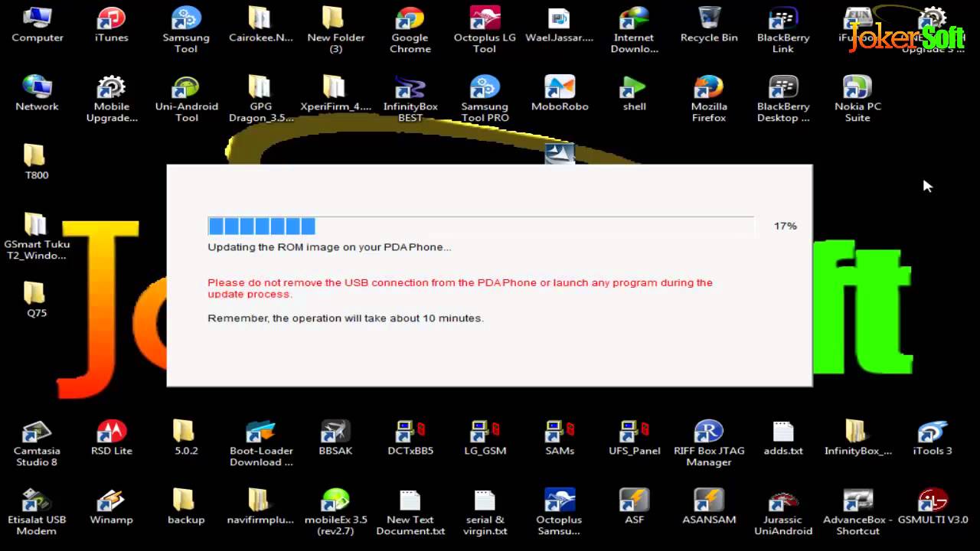
Task: Open DCTxBB5 shortcut
Action: pos(410,438)
